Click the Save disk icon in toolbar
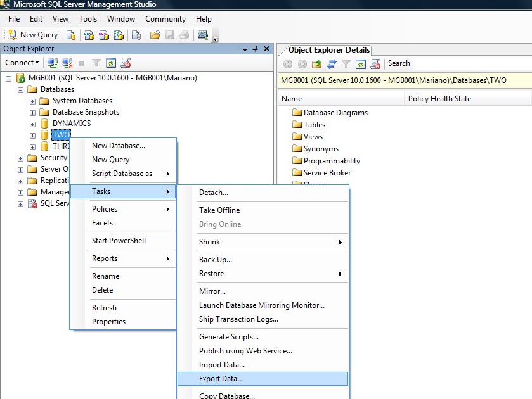This screenshot has width=532, height=399. [170, 35]
